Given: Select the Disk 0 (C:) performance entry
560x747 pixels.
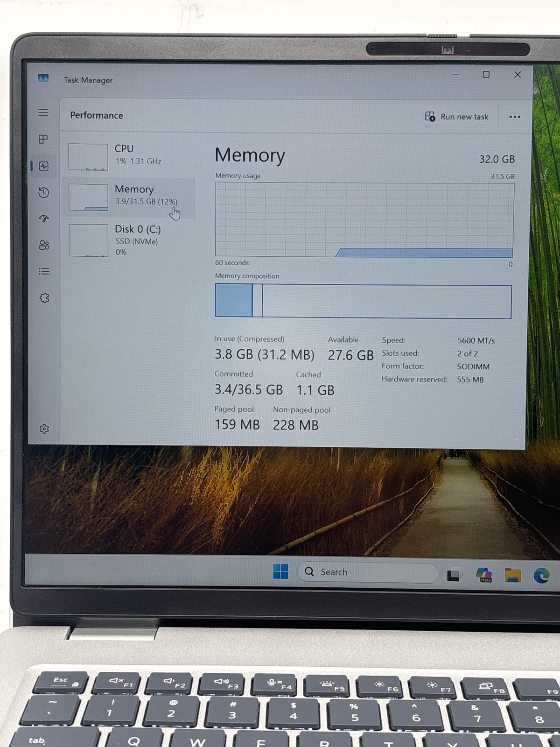Looking at the screenshot, I should tap(128, 240).
